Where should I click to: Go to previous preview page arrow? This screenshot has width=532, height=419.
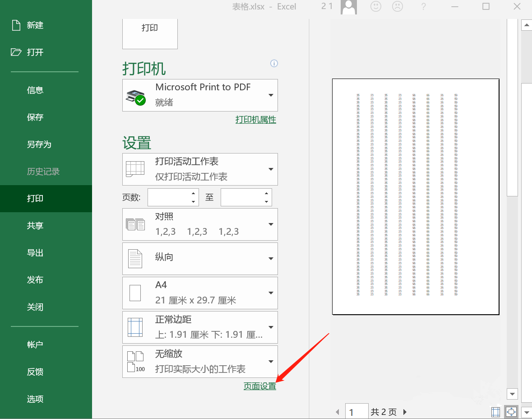click(x=337, y=412)
